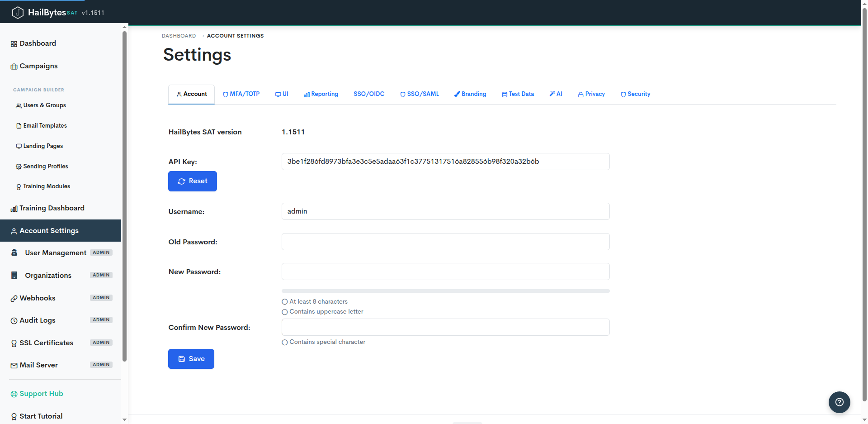The image size is (868, 424).
Task: Click the 'CAMPAIGN BUILDER' section label
Action: click(39, 90)
